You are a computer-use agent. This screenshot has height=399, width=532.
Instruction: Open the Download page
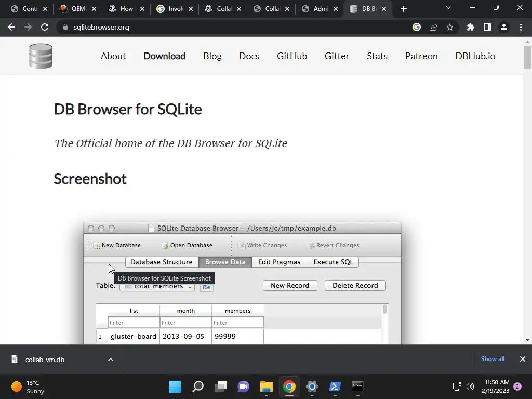[x=165, y=56]
